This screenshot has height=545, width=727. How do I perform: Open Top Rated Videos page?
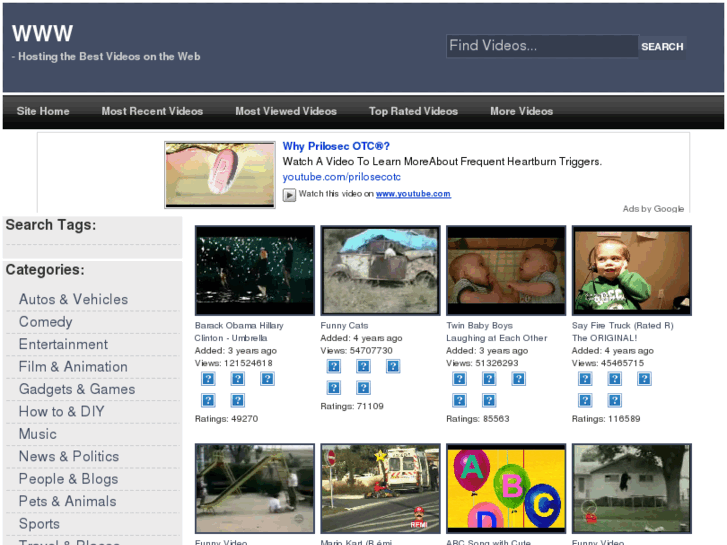[413, 111]
